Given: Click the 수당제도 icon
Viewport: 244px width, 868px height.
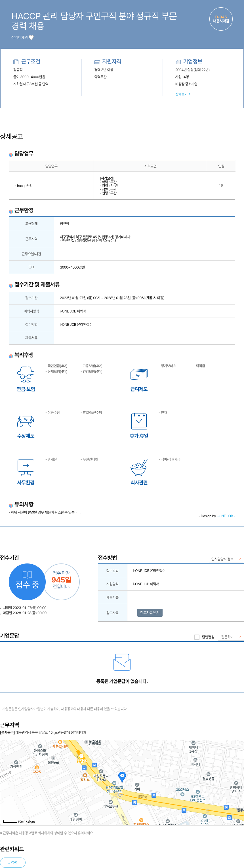Looking at the screenshot, I should click(x=26, y=421).
